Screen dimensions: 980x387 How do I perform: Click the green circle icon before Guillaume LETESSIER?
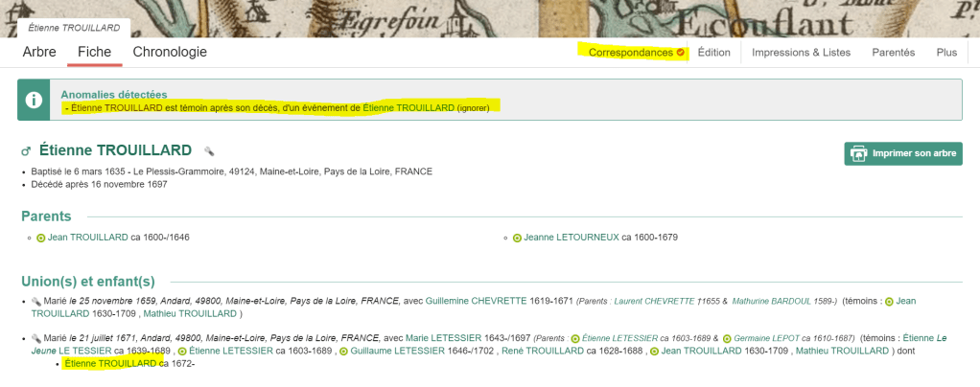pyautogui.click(x=344, y=352)
